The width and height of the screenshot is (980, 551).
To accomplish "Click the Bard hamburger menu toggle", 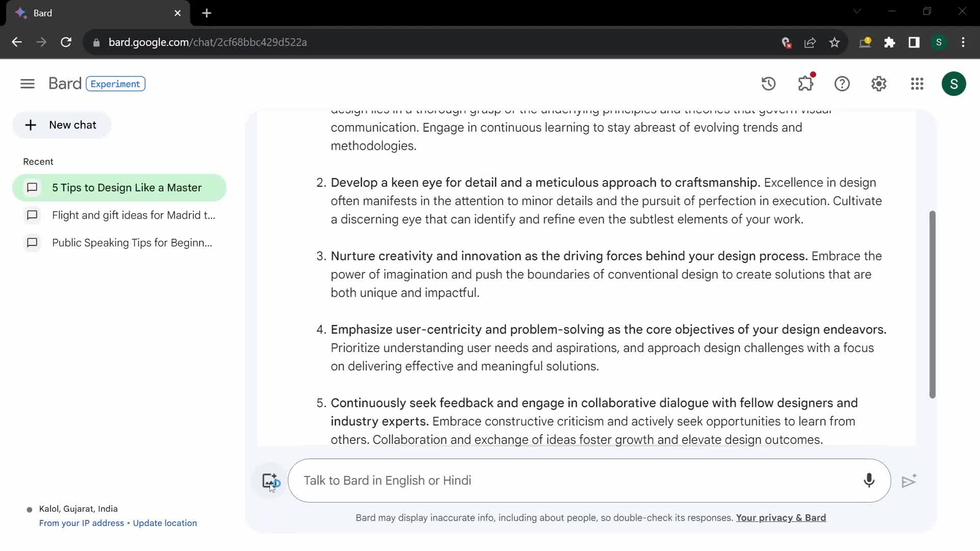I will pos(27,84).
